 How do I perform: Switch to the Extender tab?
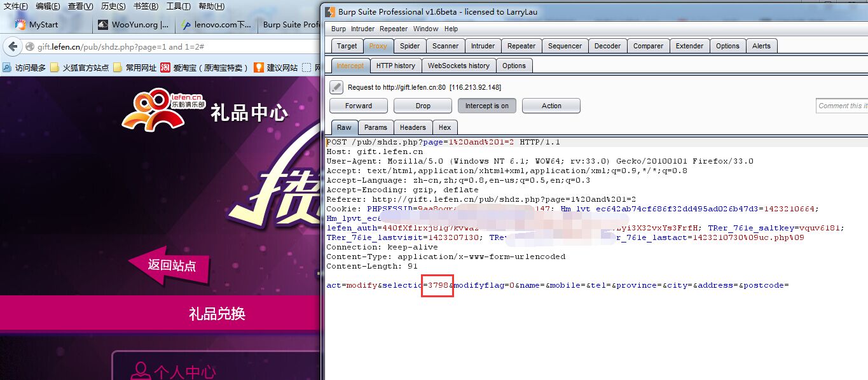tap(689, 46)
